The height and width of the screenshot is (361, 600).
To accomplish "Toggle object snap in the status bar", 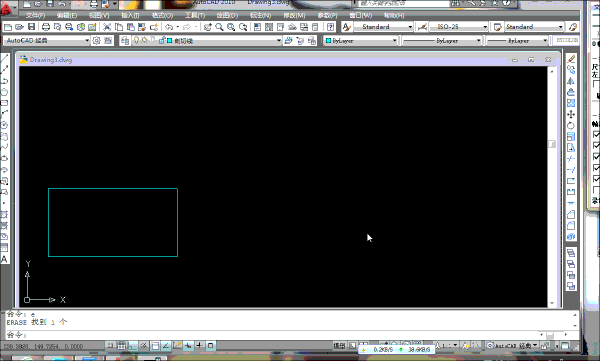I will (x=155, y=346).
